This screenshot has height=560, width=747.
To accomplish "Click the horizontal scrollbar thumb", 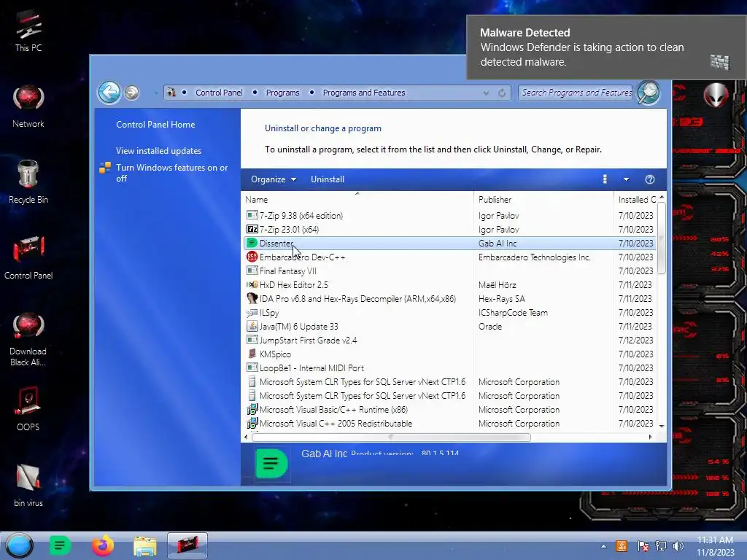I will coord(391,437).
